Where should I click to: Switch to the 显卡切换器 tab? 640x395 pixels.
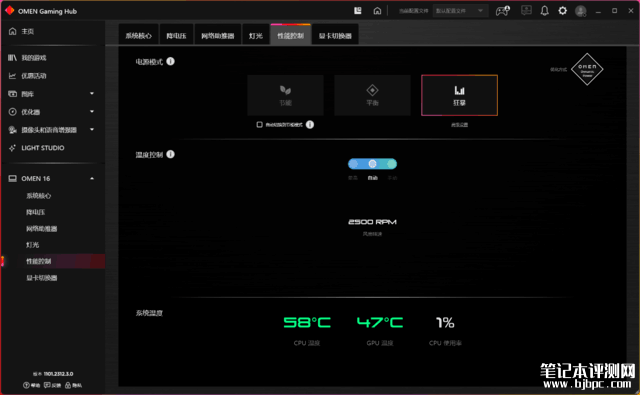tap(335, 36)
